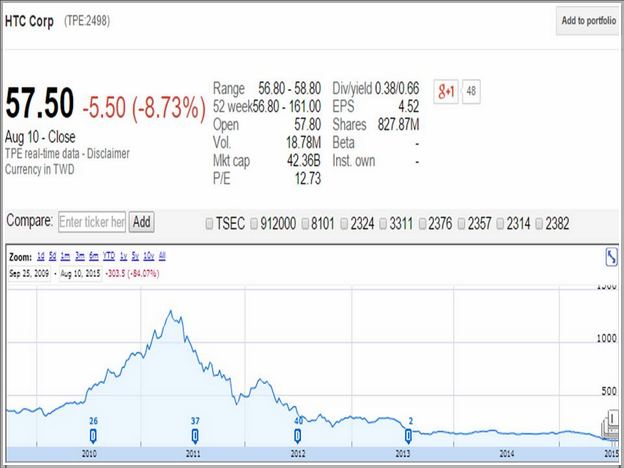The height and width of the screenshot is (468, 624).
Task: Click the Mkt cap value 42.36B
Action: pos(304,160)
